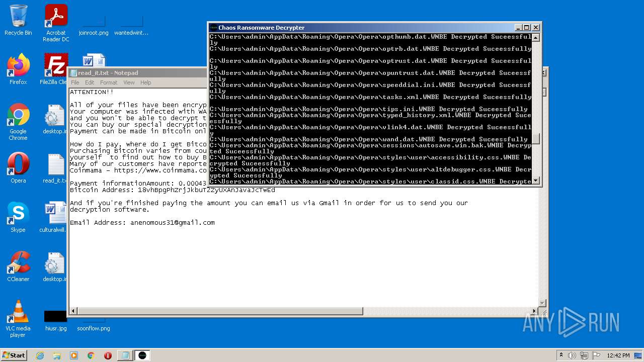Select the wantedwint file on desktop
The width and height of the screenshot is (644, 362).
[x=131, y=25]
